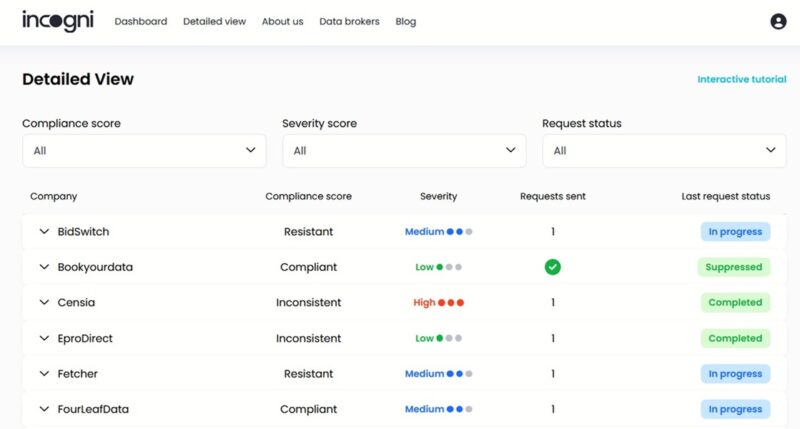Image resolution: width=800 pixels, height=429 pixels.
Task: Start the Interactive tutorial
Action: tap(742, 79)
